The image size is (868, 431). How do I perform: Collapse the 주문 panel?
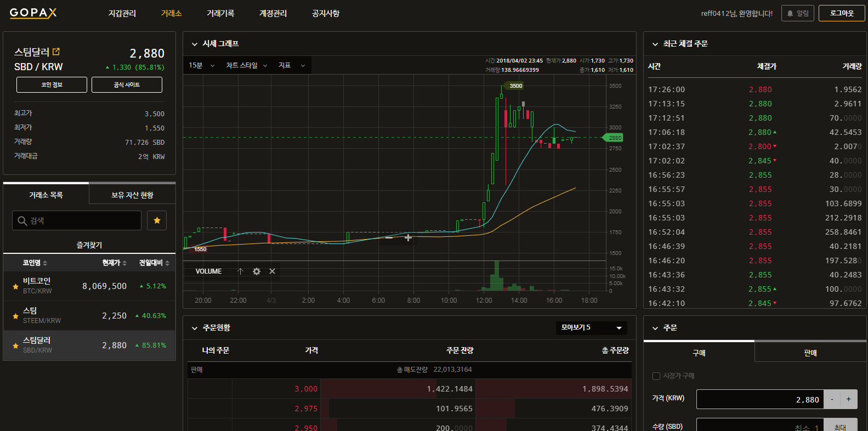[655, 328]
